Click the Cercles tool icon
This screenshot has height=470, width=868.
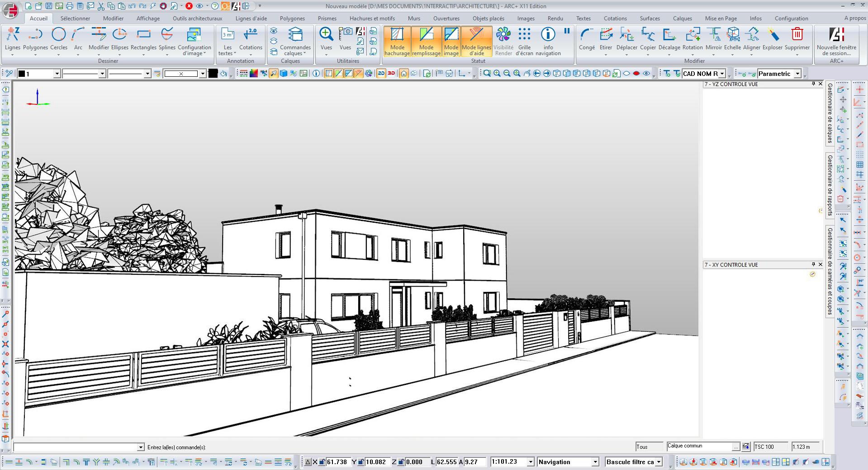(x=58, y=34)
